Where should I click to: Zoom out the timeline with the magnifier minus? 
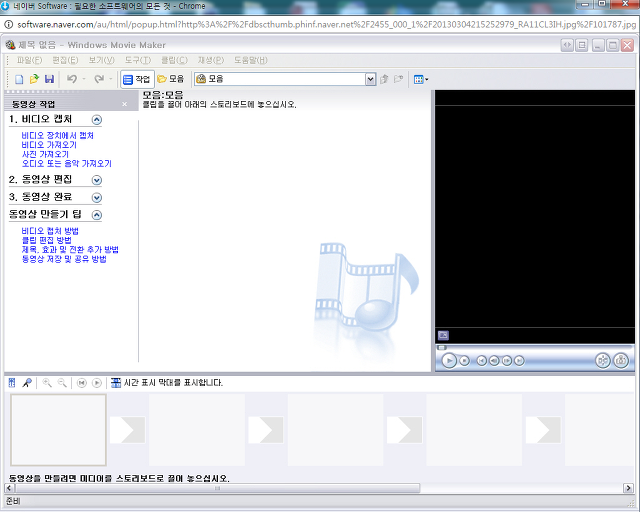[62, 383]
